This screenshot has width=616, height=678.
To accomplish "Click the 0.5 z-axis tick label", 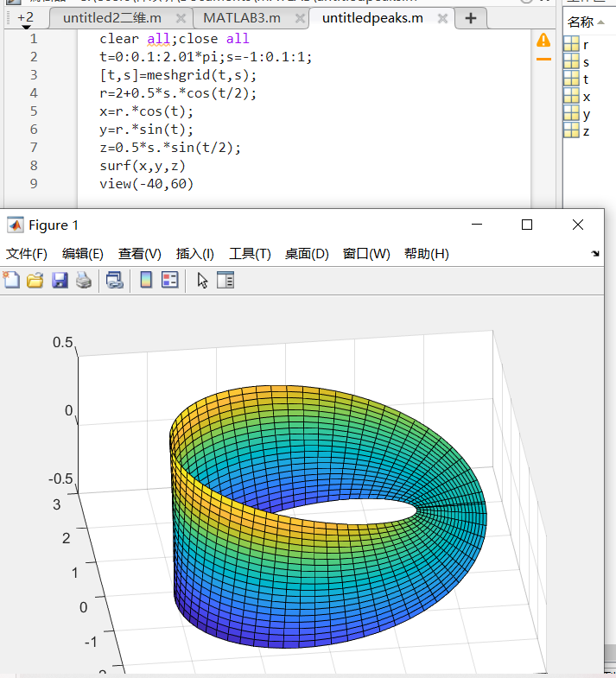I will (63, 343).
